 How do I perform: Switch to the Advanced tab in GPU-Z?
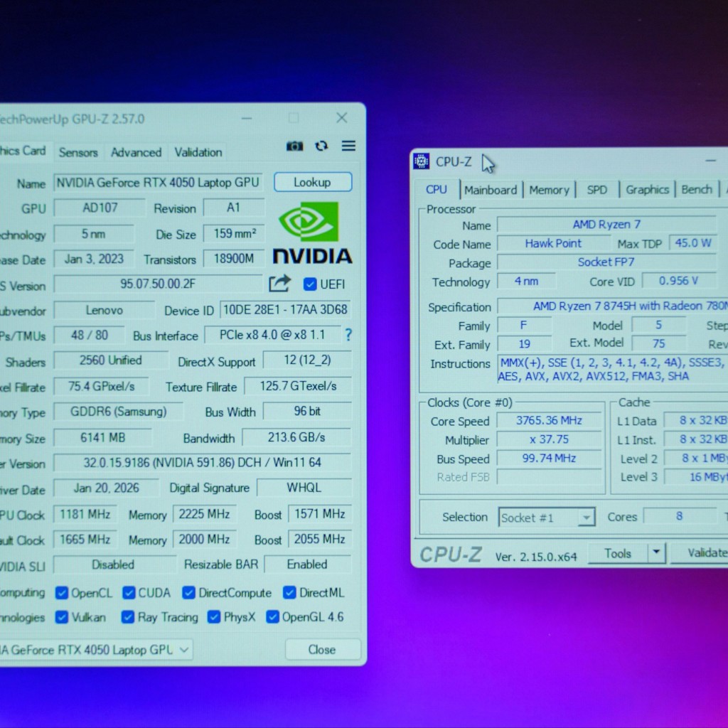(x=136, y=152)
